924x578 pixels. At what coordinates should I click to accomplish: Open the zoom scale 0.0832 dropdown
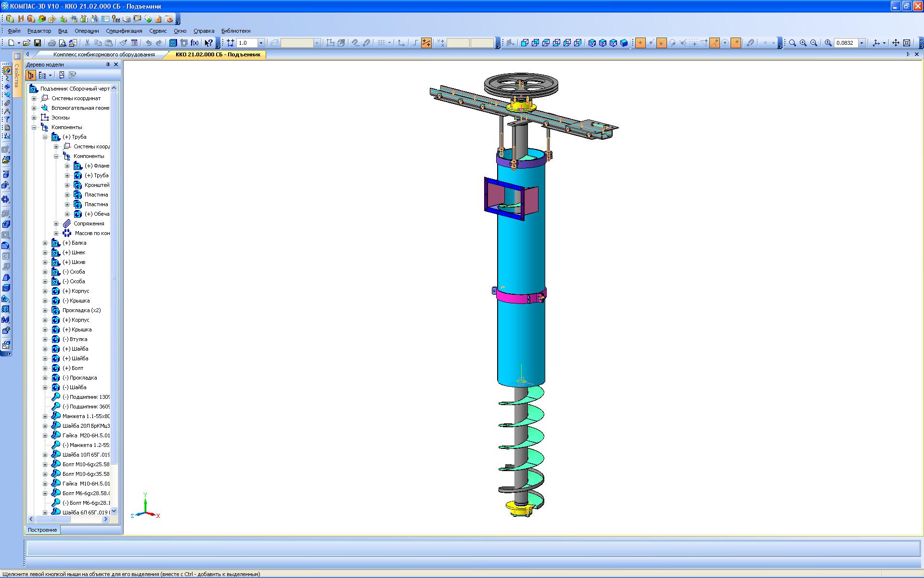(x=861, y=43)
